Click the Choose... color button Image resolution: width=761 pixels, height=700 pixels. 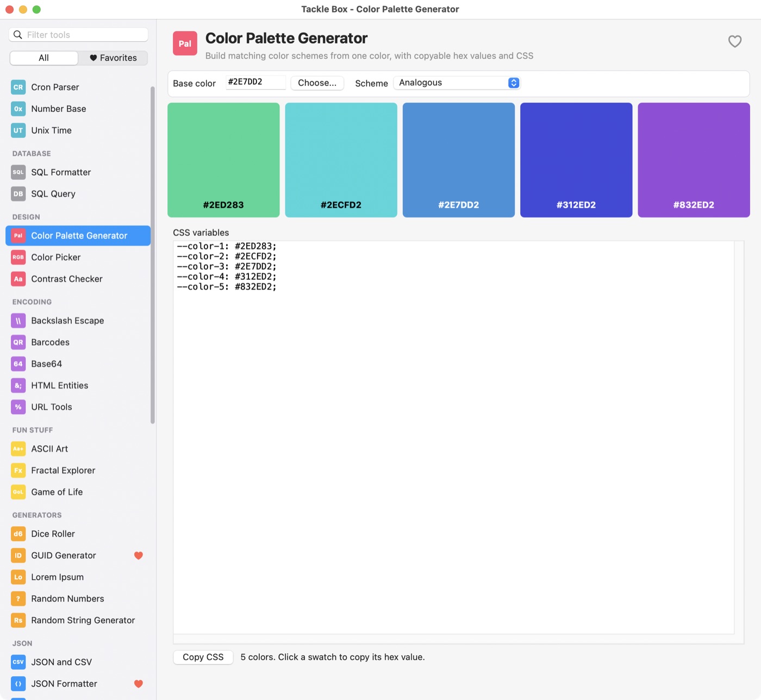click(x=317, y=83)
